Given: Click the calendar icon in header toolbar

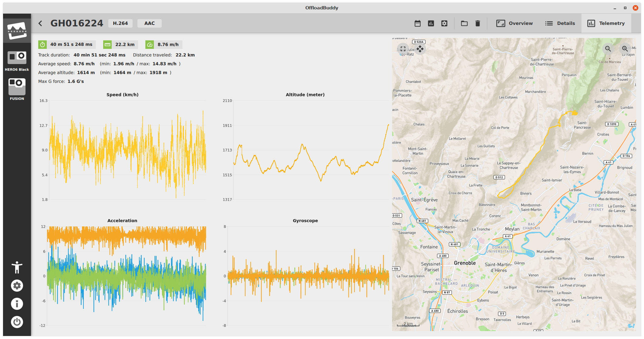Looking at the screenshot, I should (x=418, y=23).
